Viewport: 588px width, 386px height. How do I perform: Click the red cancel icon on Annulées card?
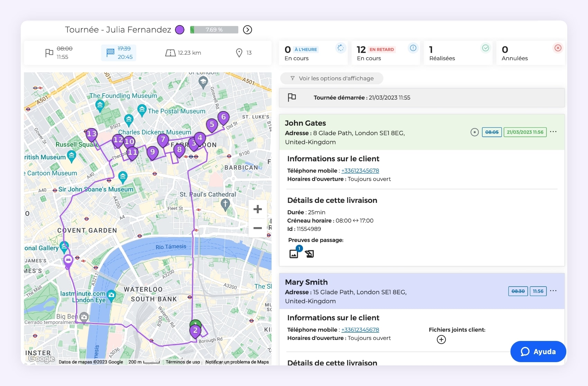[x=558, y=48]
